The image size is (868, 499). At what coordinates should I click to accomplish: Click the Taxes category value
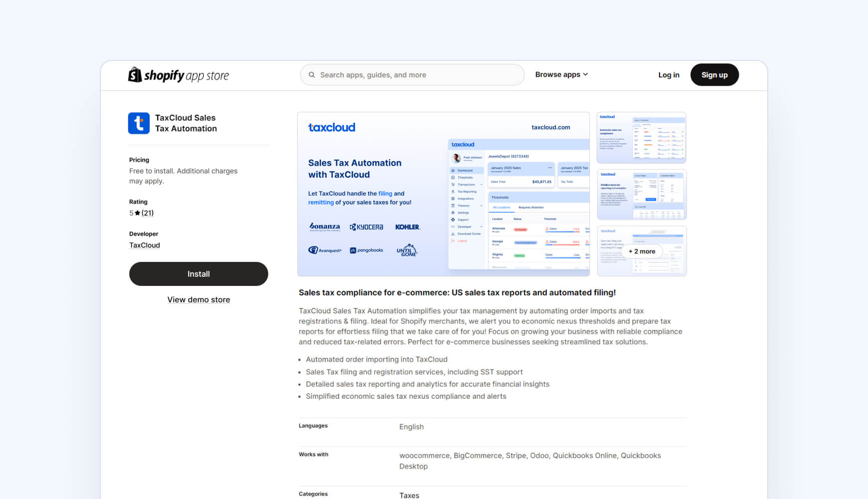409,495
